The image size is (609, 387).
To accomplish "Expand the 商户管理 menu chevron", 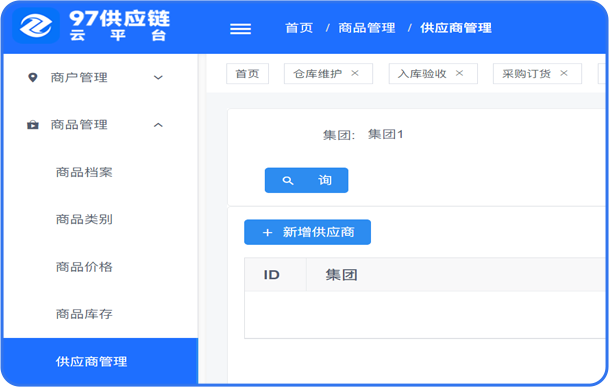I will (x=158, y=77).
